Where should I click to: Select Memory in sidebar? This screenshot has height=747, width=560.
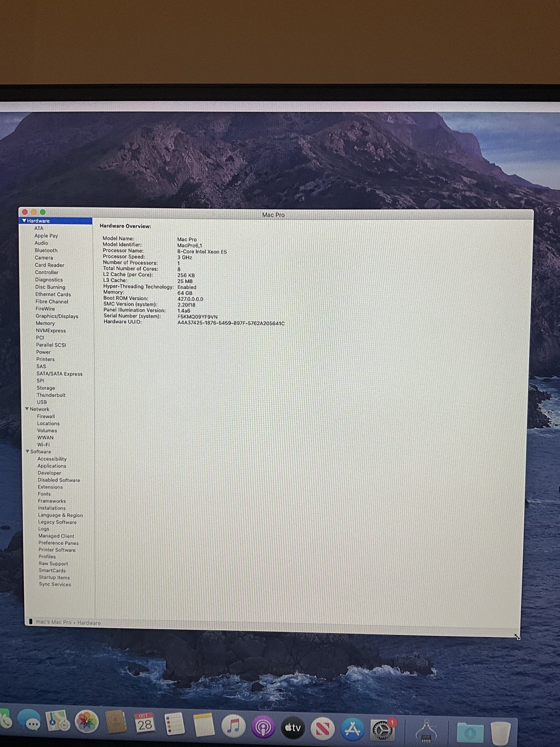(45, 323)
